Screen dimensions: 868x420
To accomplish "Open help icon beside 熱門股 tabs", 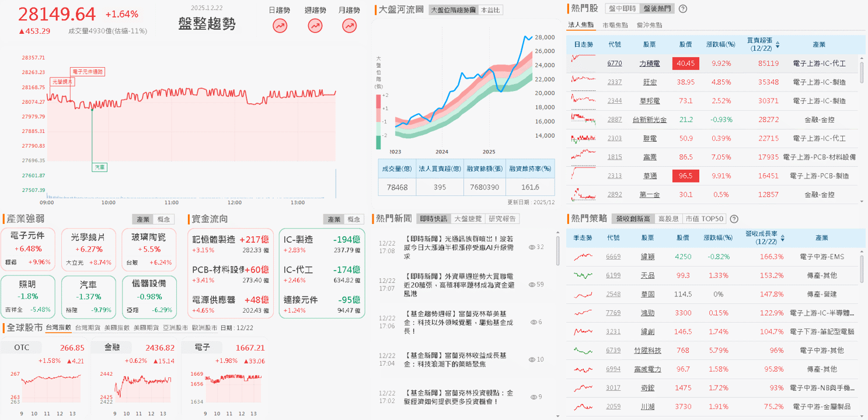I will click(683, 9).
